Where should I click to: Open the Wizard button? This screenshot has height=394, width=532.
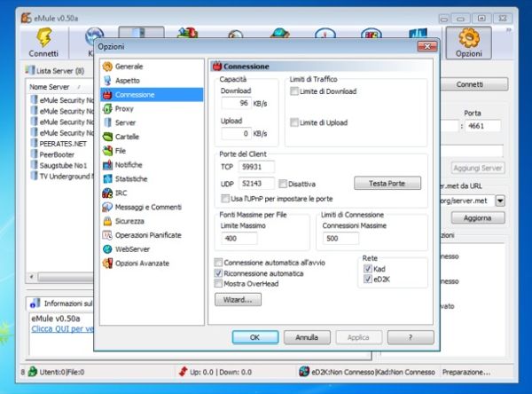click(x=238, y=300)
